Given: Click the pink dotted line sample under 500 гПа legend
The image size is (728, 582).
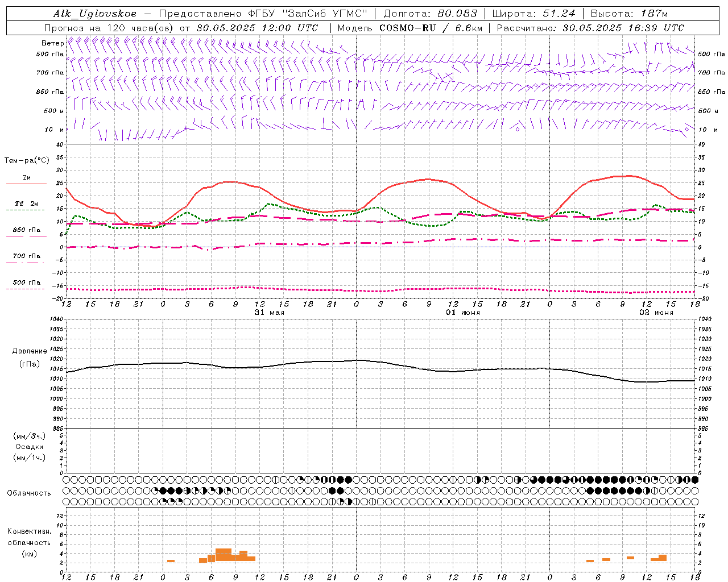Looking at the screenshot, I should click(x=25, y=289).
